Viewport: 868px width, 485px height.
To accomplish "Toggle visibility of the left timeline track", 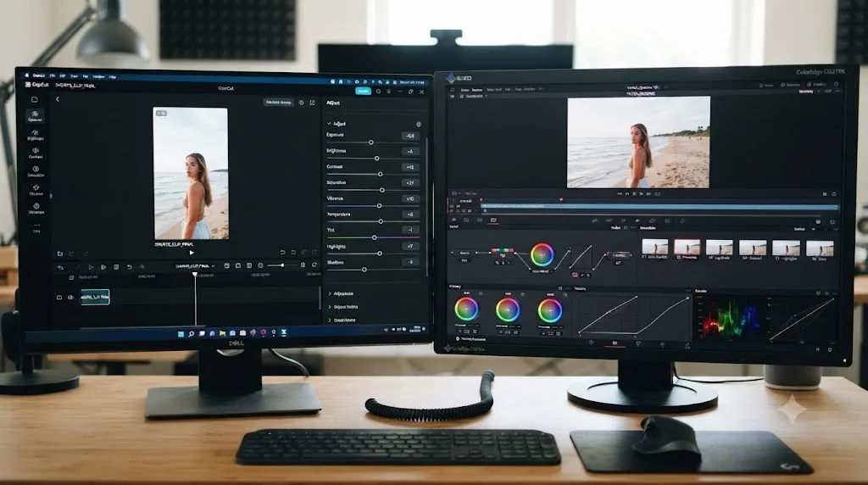I will tap(70, 298).
